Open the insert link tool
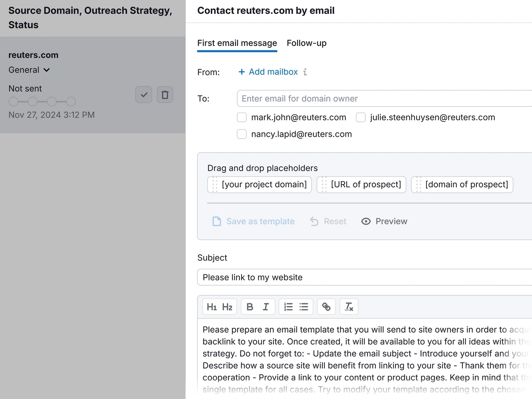 coord(326,306)
